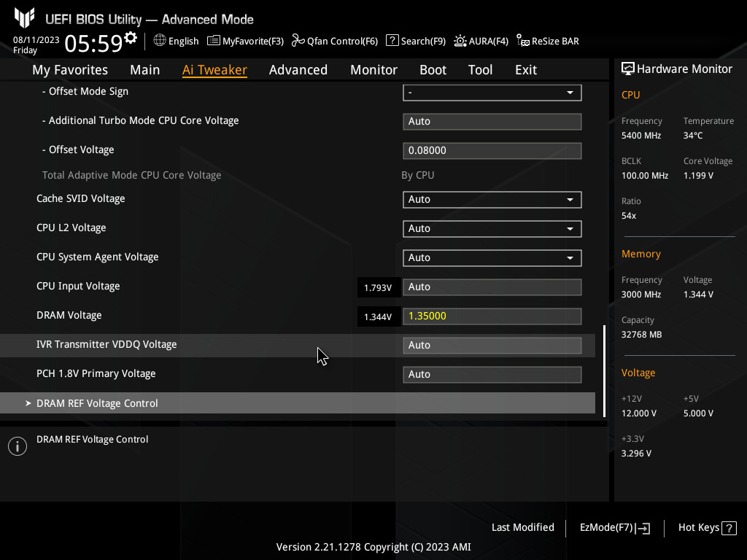Switch to EzMode(F7)
The width and height of the screenshot is (747, 560).
point(614,528)
